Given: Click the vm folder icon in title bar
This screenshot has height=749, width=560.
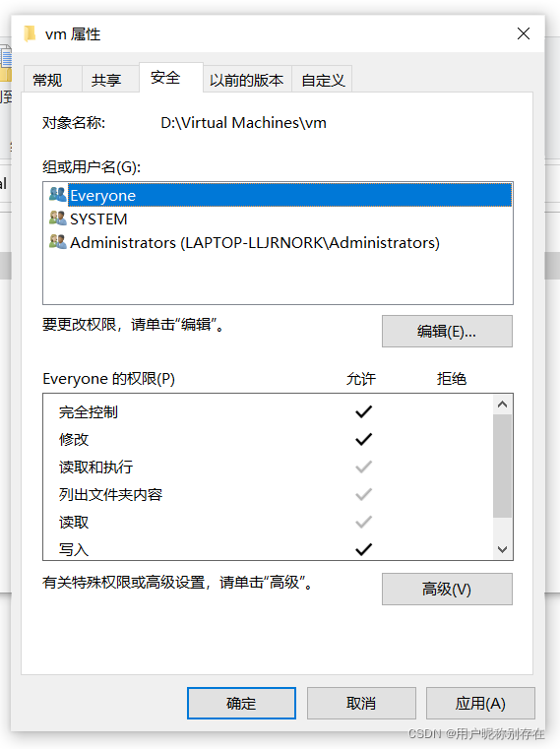Looking at the screenshot, I should tap(31, 33).
